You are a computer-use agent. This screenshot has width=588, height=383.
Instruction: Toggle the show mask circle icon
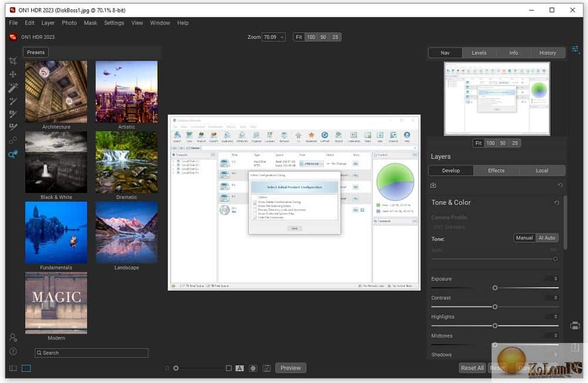(x=253, y=368)
